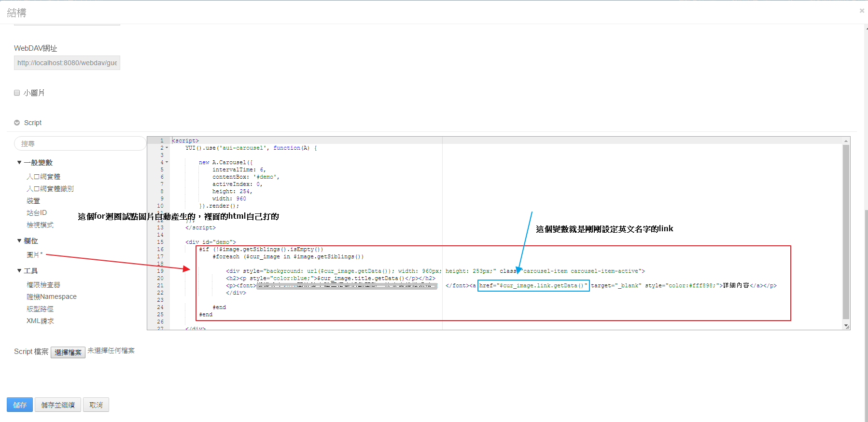868x422 pixels.
Task: Collapse the 工具 tree group
Action: pos(19,271)
